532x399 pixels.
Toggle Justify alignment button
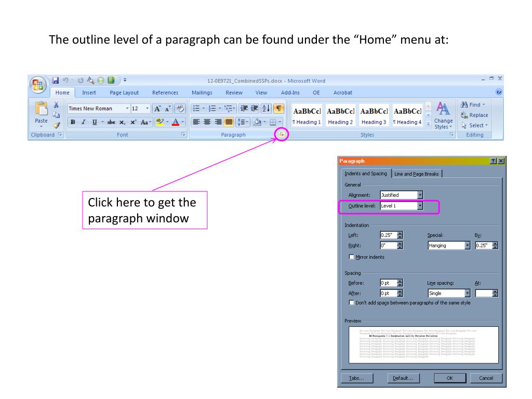click(x=229, y=122)
